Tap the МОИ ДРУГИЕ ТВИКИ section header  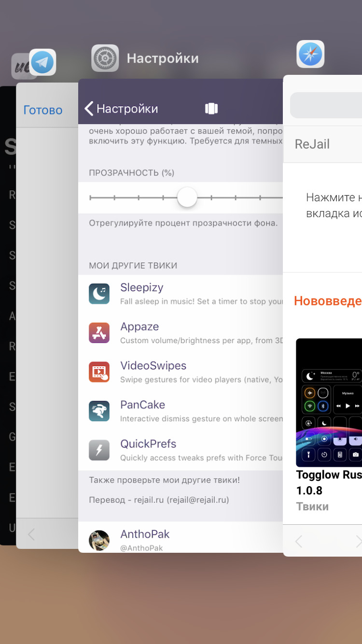[x=133, y=266]
